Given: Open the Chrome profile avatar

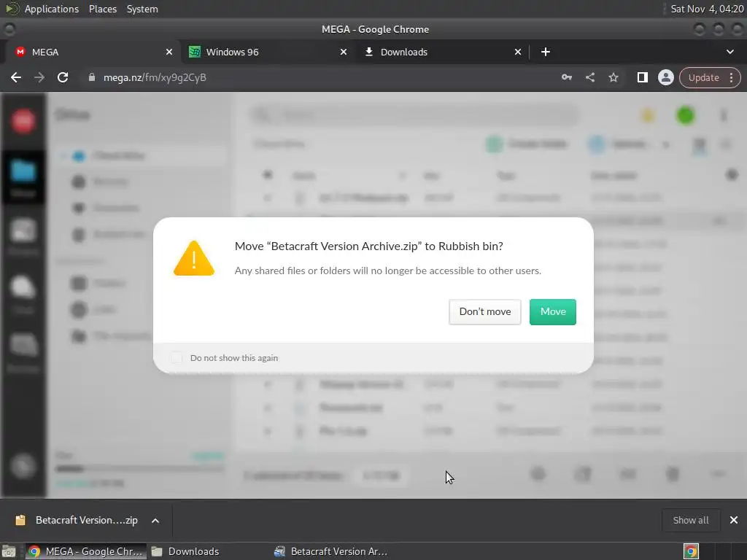Looking at the screenshot, I should point(665,77).
